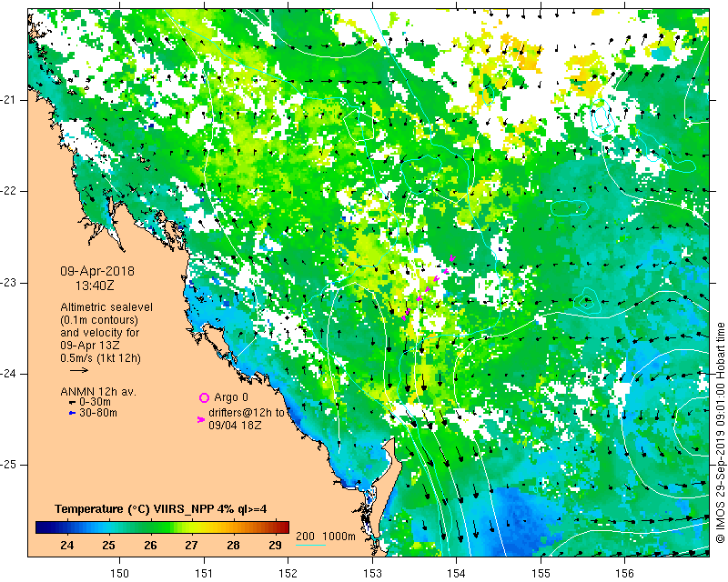Click the latitude label -23

9,283
